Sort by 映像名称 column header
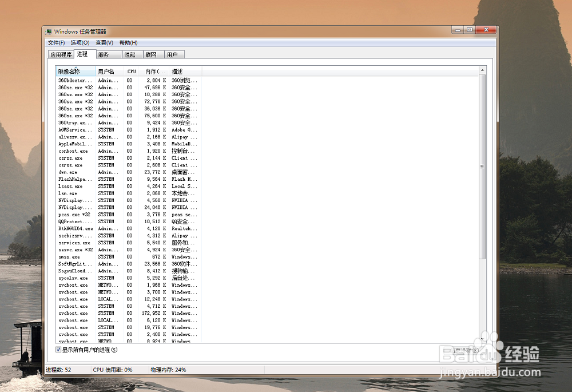Viewport: 572px width, 392px height. pos(75,72)
